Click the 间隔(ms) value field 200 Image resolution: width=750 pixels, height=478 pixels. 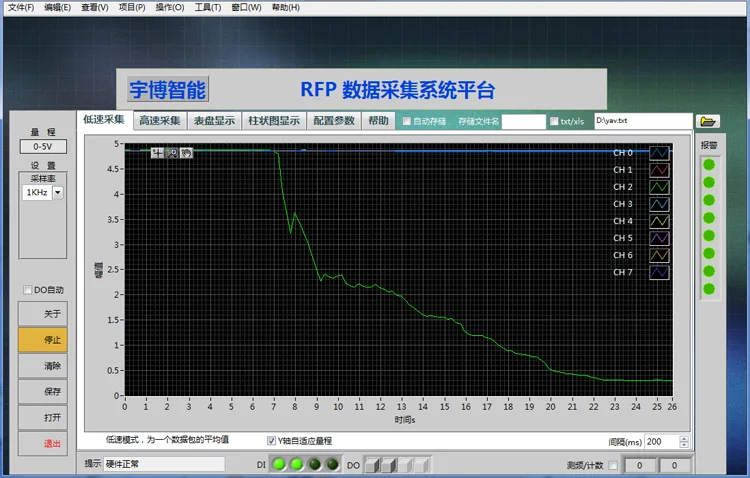[662, 442]
